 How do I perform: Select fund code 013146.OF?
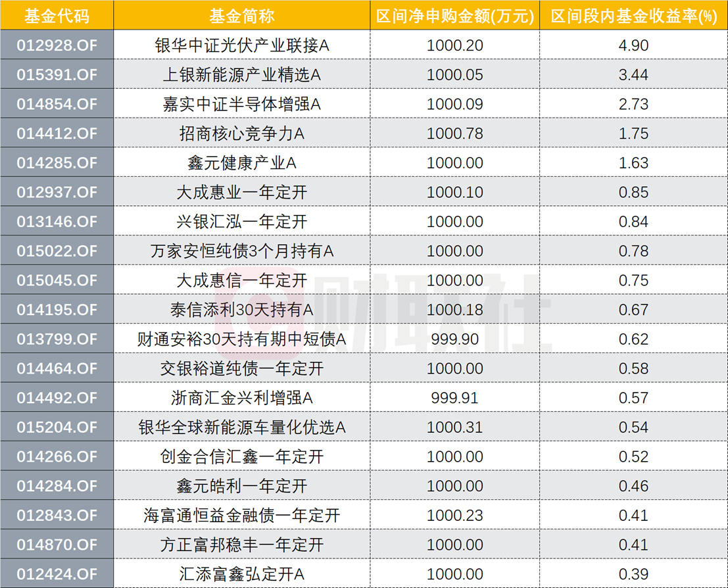pos(57,222)
